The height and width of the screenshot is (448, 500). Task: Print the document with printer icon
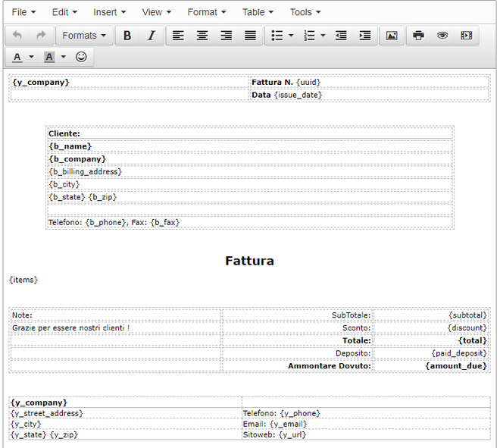coord(418,36)
